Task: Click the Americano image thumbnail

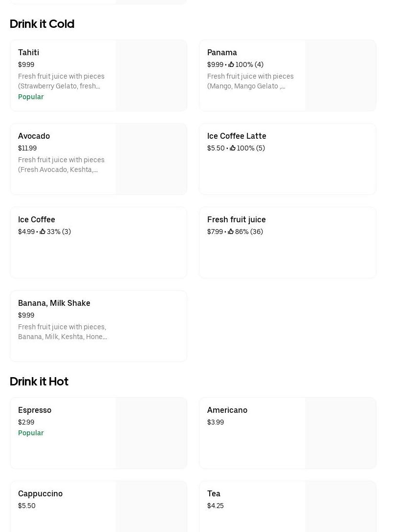Action: click(340, 433)
